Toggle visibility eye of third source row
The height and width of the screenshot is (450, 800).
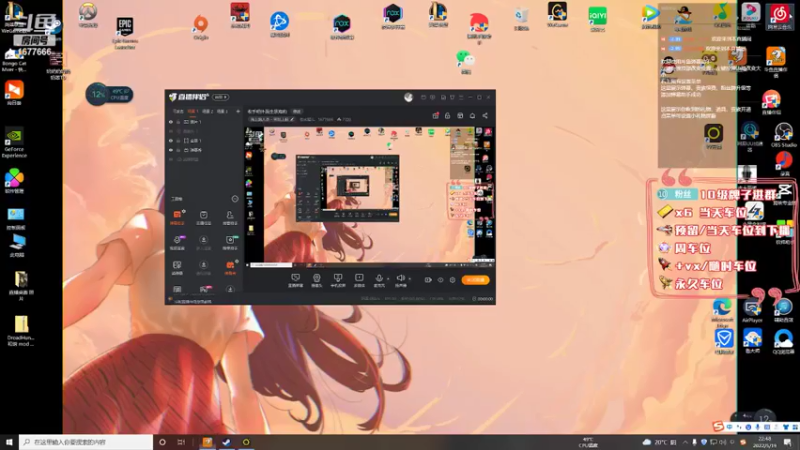point(171,140)
